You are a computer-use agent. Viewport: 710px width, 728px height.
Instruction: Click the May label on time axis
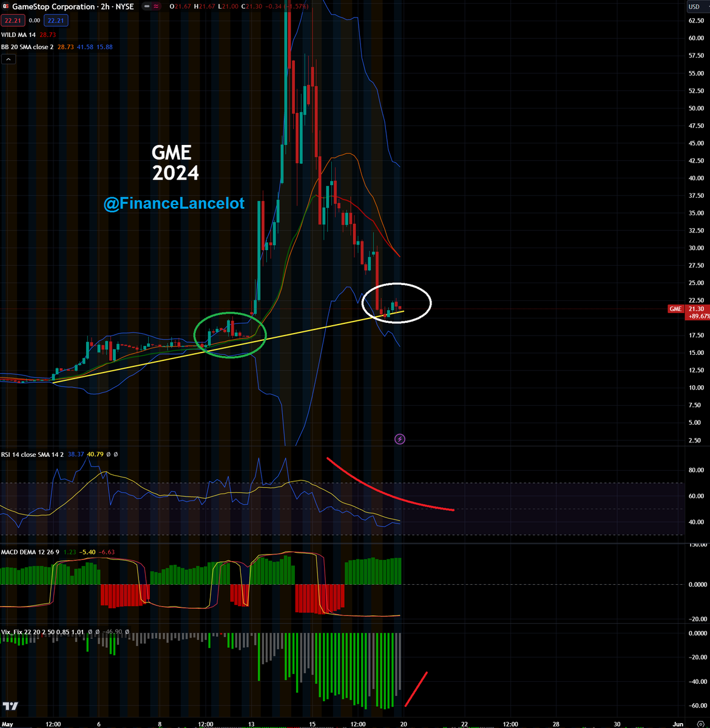pos(6,724)
